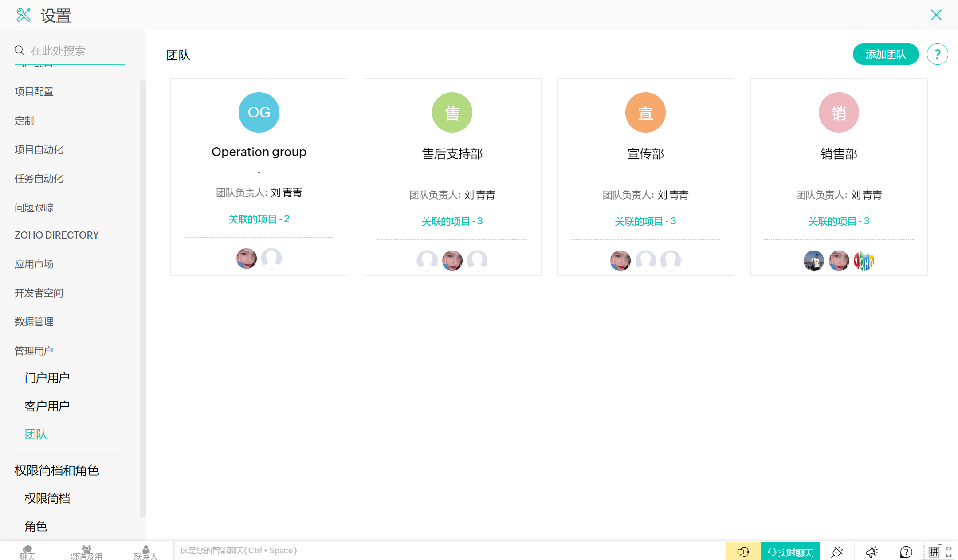
Task: Click the circular help button beside 添加团队
Action: click(x=937, y=54)
